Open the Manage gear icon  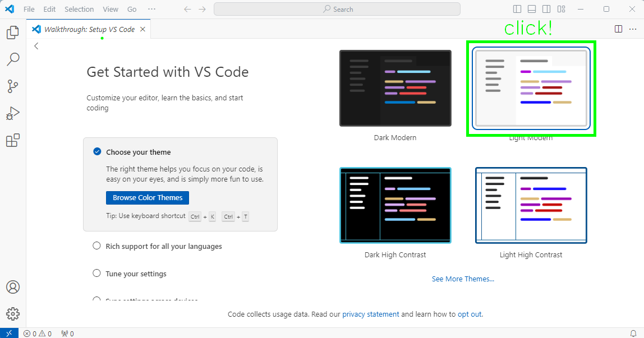point(13,314)
